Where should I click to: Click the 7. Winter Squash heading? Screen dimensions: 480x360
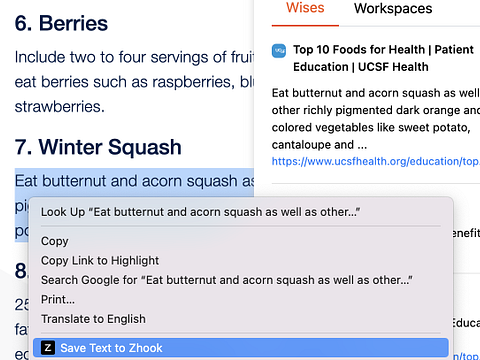click(x=98, y=147)
